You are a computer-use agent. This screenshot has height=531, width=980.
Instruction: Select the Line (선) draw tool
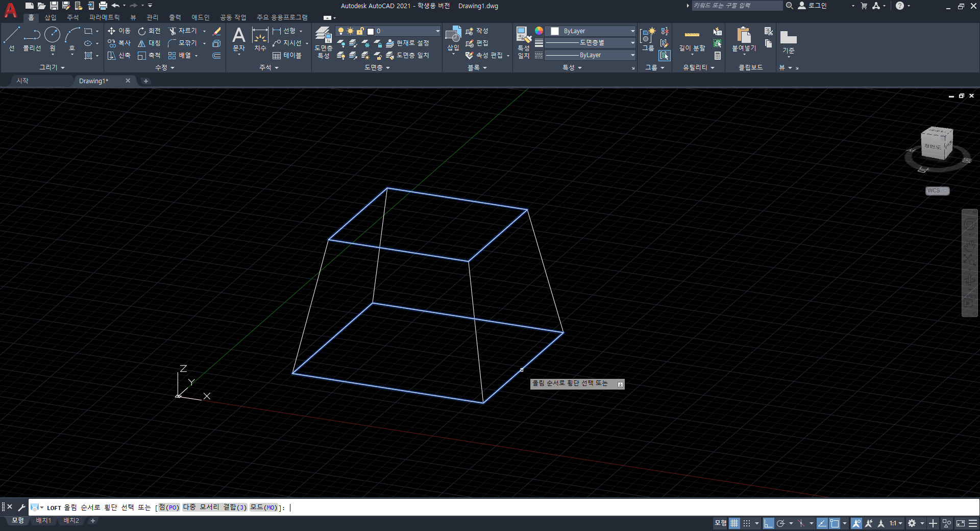pyautogui.click(x=12, y=39)
